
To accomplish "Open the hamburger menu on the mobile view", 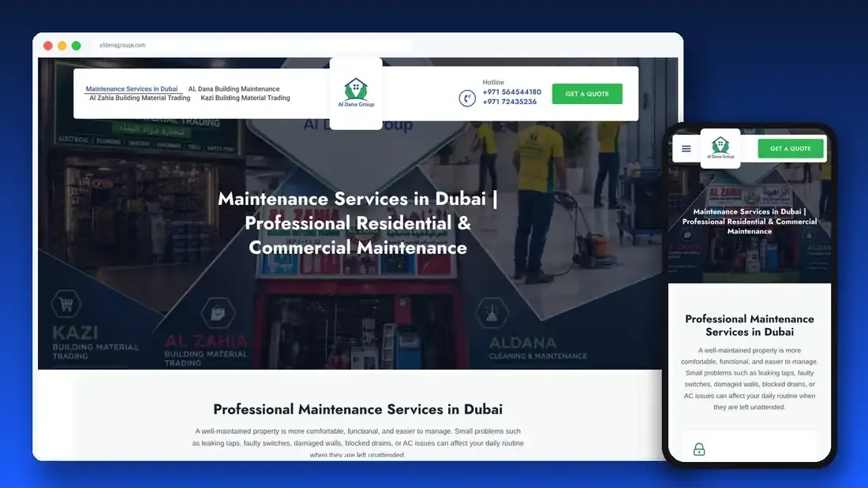I will pyautogui.click(x=686, y=149).
